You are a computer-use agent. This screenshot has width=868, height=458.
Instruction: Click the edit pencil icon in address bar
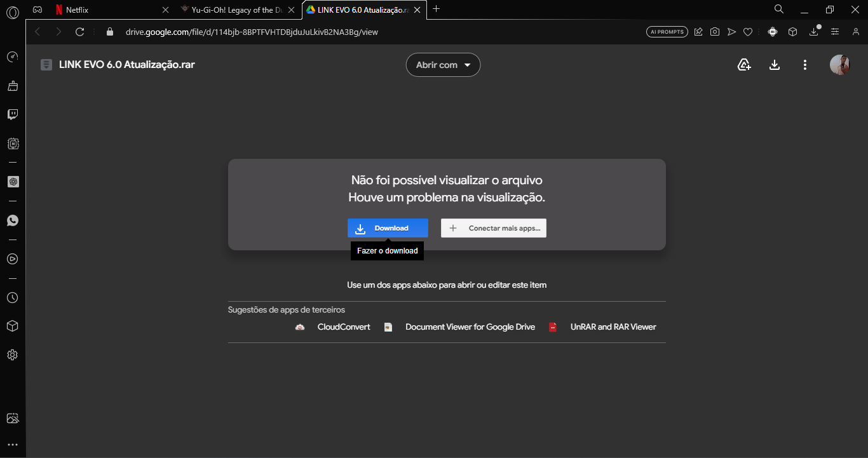(698, 32)
